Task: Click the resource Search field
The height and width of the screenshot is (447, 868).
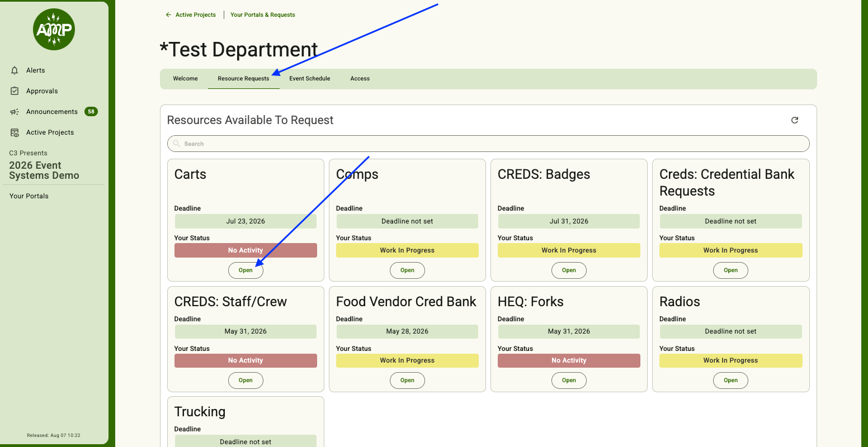Action: click(488, 144)
